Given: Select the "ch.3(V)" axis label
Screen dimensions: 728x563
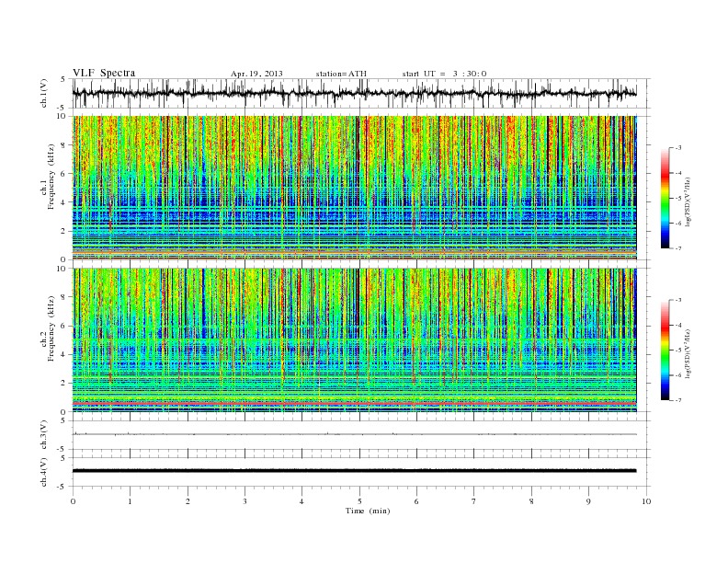Looking at the screenshot, I should click(44, 435).
